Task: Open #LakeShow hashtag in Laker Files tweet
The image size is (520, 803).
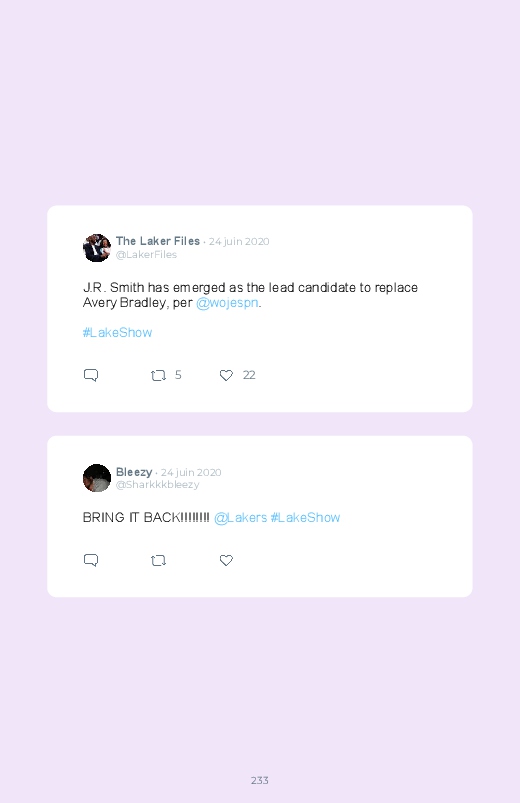Action: point(117,332)
